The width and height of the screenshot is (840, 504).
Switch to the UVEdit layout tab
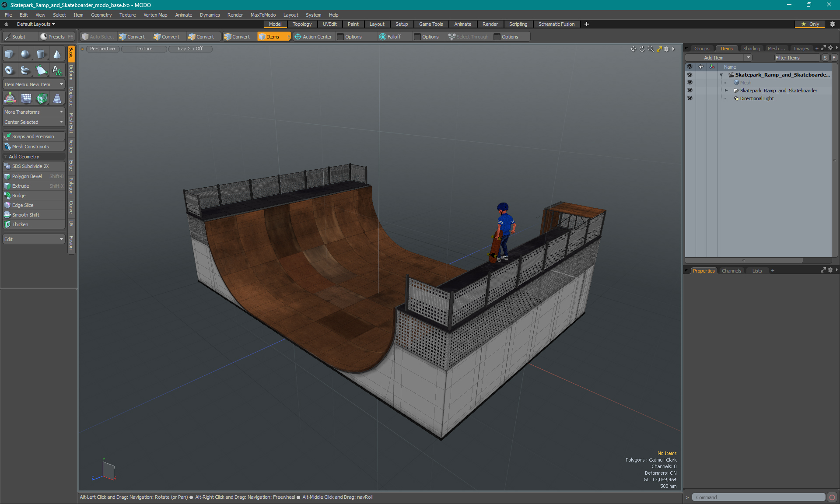coord(329,24)
